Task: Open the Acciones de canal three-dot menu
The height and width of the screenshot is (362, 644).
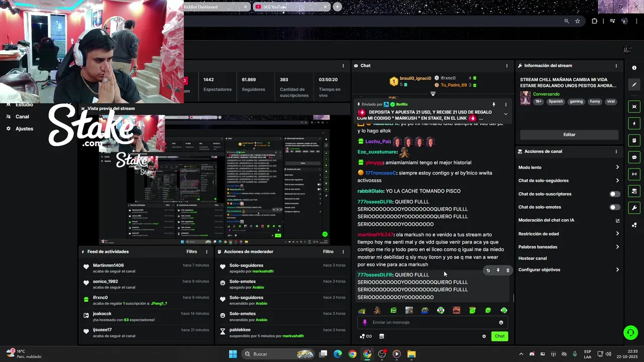Action: coord(616,151)
